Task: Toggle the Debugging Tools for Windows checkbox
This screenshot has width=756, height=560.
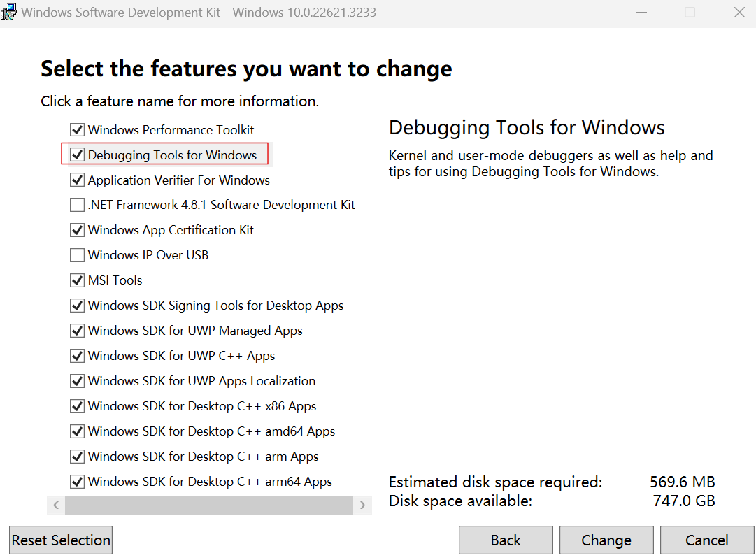Action: (x=77, y=155)
